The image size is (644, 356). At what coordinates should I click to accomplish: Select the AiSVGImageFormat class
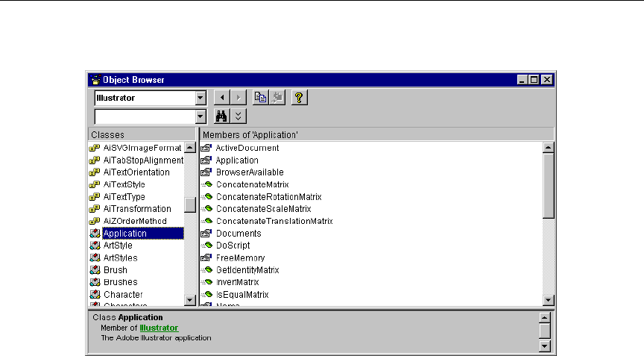(x=142, y=148)
